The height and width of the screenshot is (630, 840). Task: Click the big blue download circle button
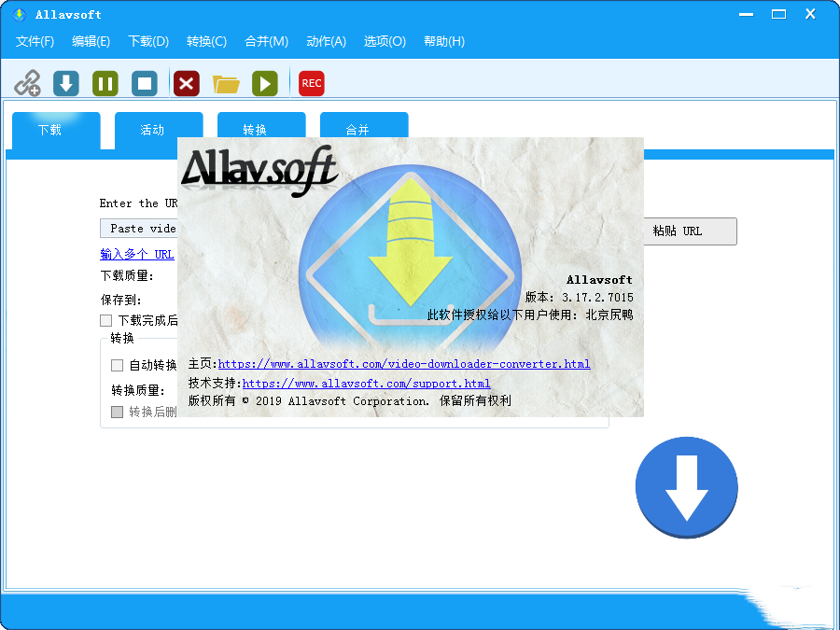pyautogui.click(x=686, y=487)
